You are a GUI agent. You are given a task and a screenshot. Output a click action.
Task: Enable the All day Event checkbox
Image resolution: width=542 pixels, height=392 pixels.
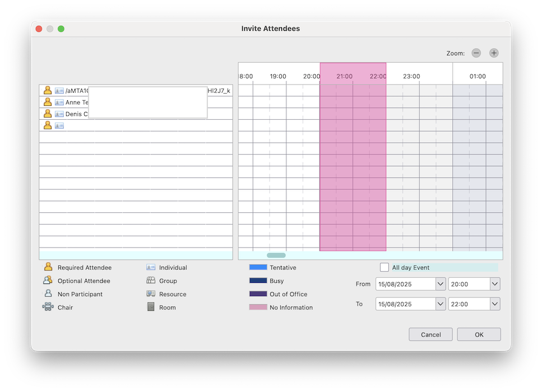(x=385, y=268)
